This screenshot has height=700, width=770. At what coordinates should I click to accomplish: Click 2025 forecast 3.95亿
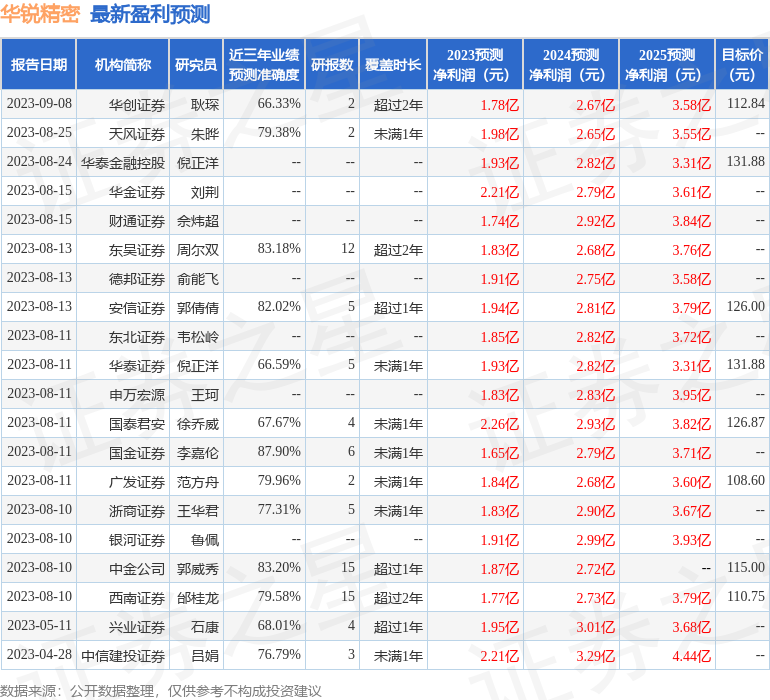coord(691,394)
